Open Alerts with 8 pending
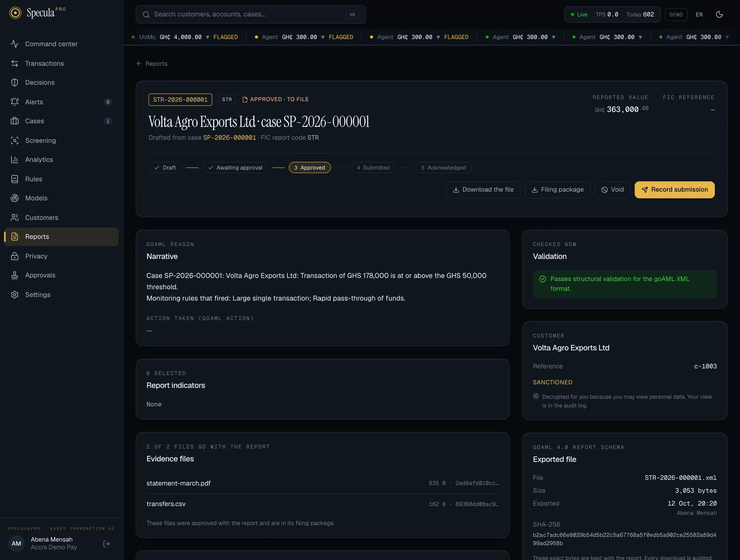740x560 pixels. pos(61,102)
